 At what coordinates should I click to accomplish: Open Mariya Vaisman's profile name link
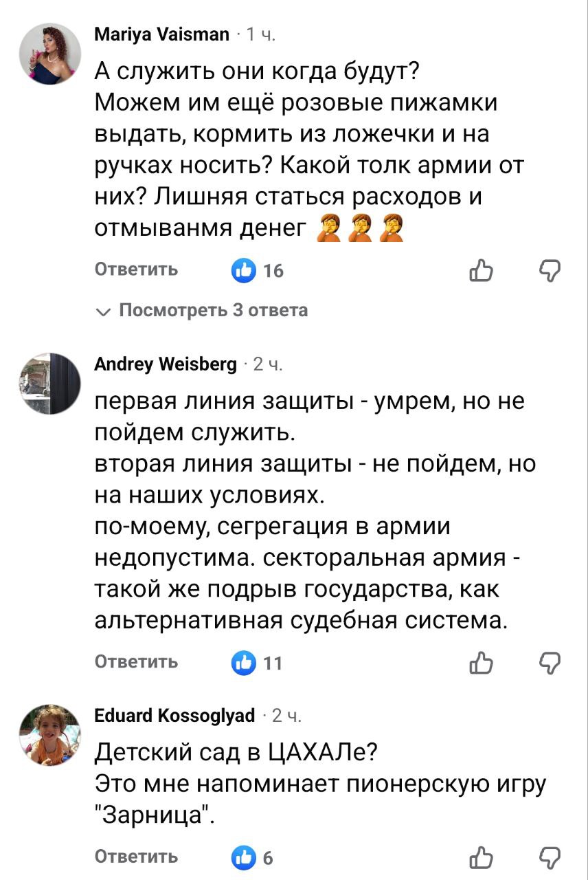(161, 34)
